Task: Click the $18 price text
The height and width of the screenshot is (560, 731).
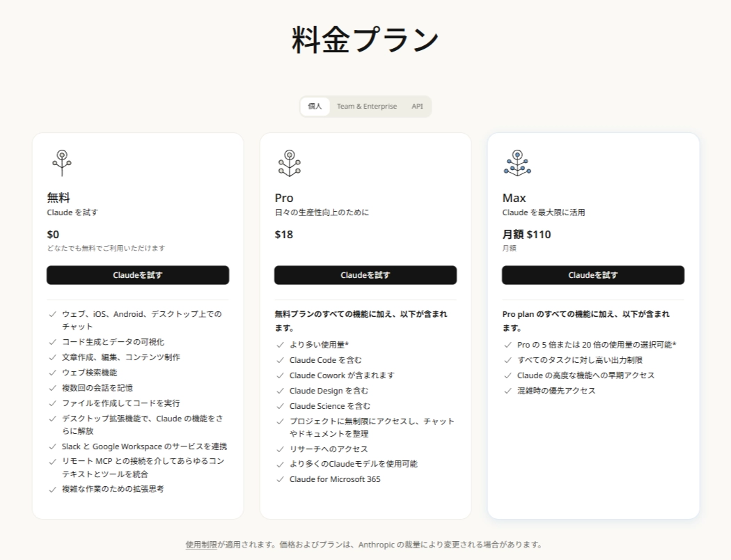Action: pos(284,235)
